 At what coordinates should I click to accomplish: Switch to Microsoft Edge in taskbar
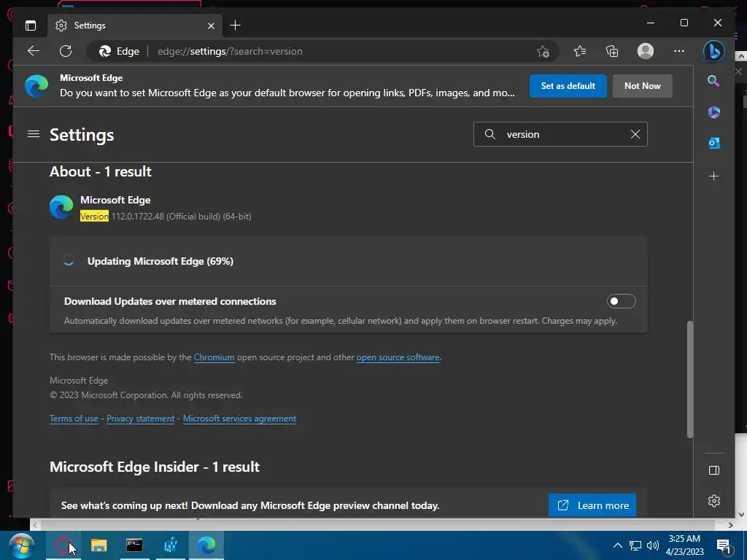point(206,545)
